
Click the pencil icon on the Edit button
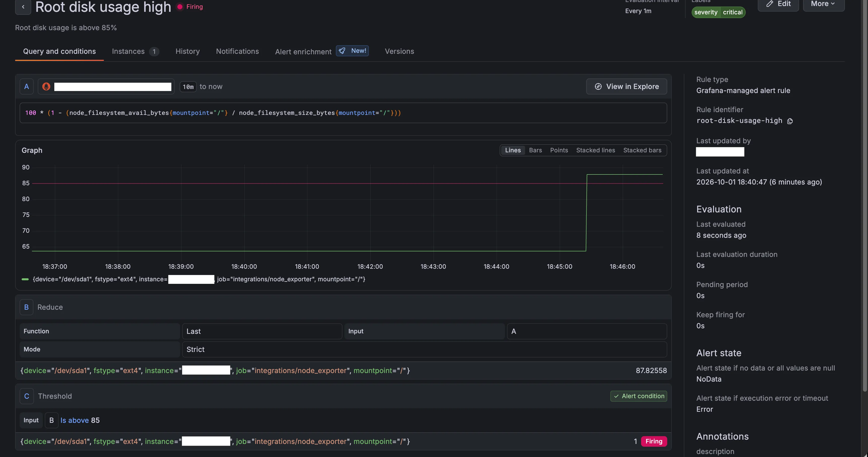(770, 4)
